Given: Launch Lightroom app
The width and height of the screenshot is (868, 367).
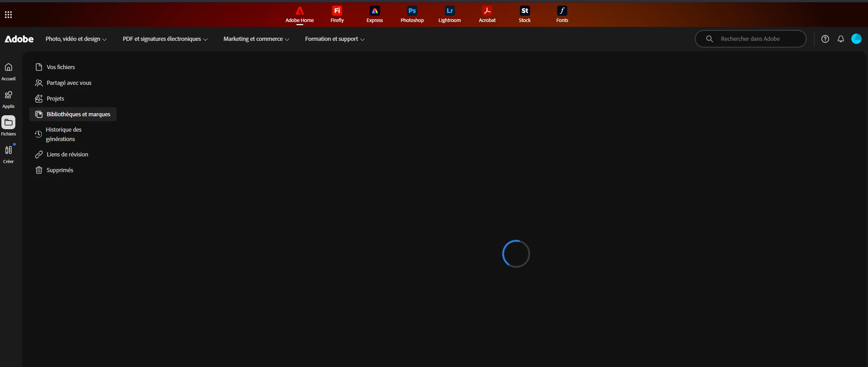Looking at the screenshot, I should pos(450,15).
